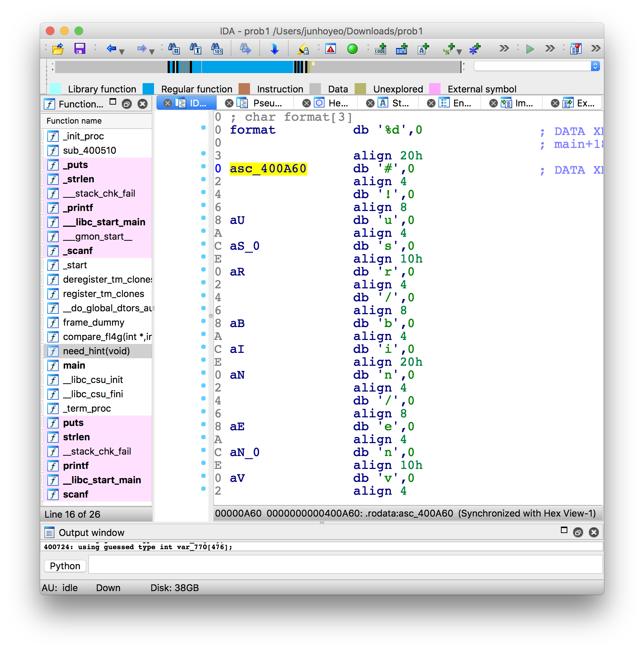Open the back-navigation history dropdown arrow

(x=122, y=52)
